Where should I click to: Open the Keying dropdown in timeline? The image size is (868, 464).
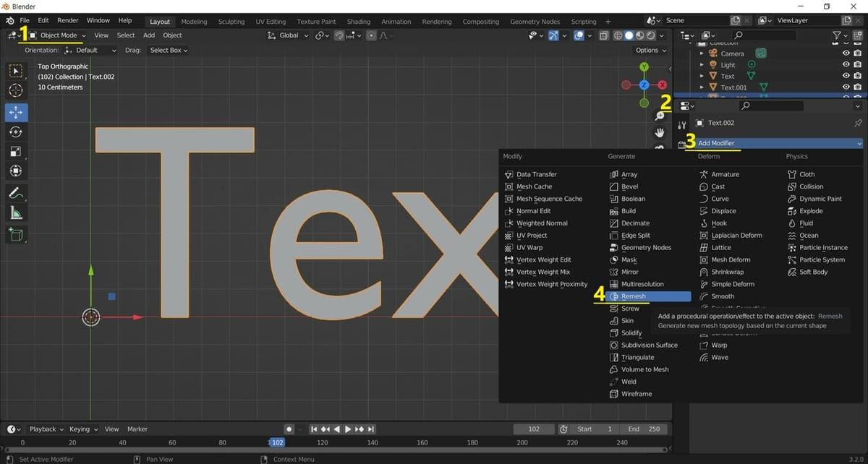click(x=83, y=429)
